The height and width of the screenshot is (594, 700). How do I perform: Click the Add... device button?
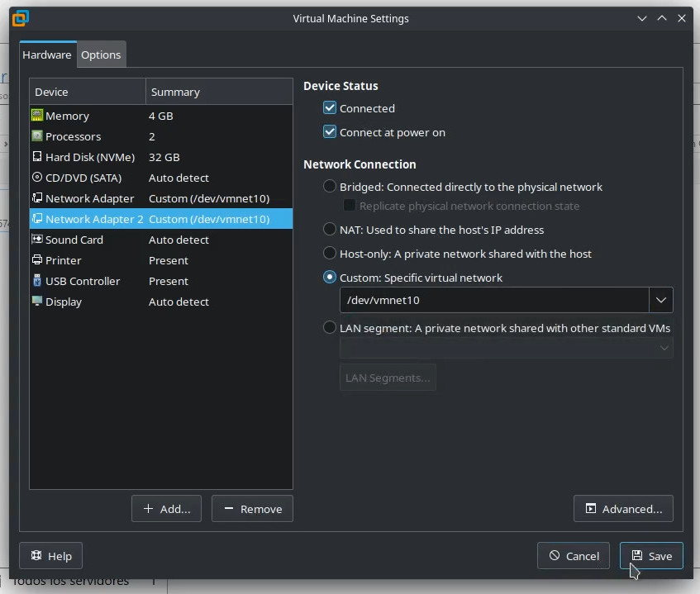tap(166, 509)
